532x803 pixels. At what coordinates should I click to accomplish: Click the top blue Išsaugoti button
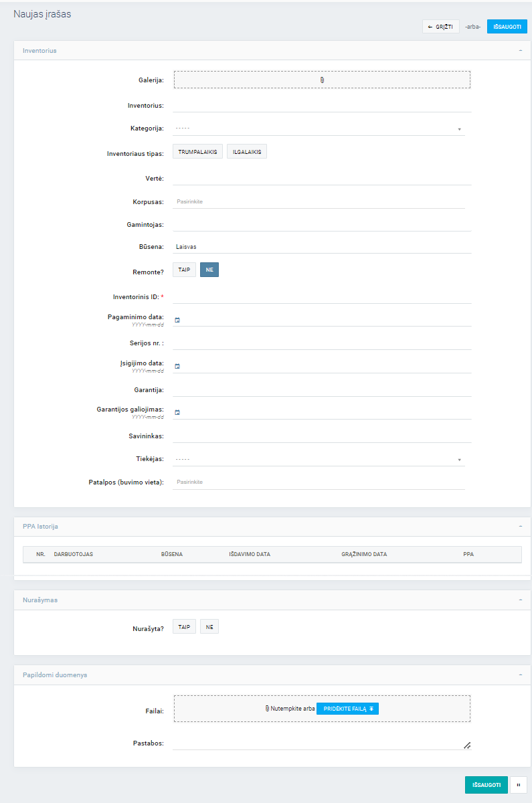[x=507, y=27]
